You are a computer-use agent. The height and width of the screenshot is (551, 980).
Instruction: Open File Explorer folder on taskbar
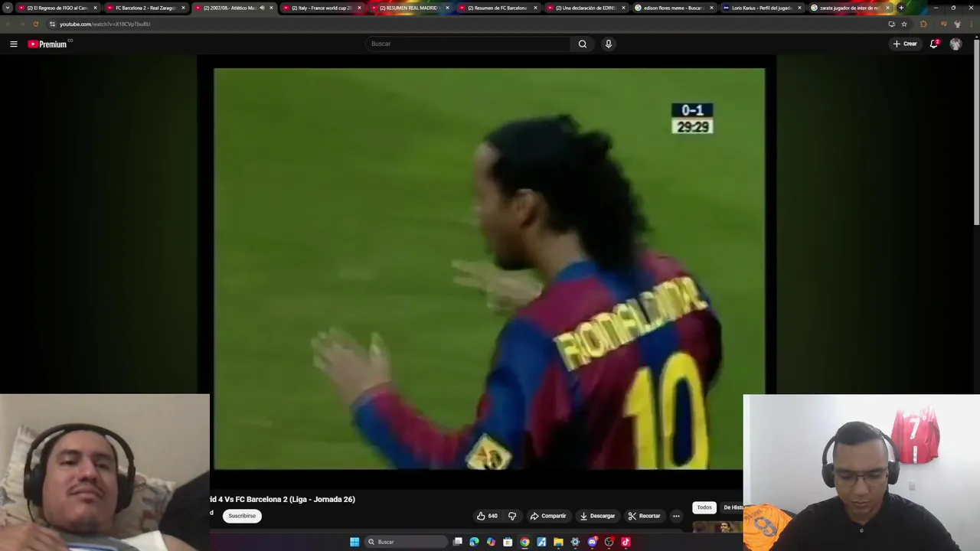pos(558,542)
